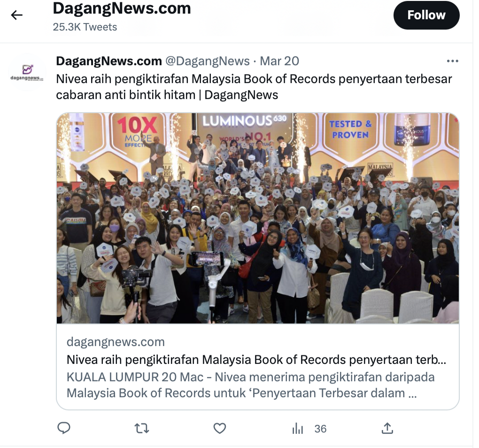Like the tweet with the heart icon
479x448 pixels.
tap(219, 428)
